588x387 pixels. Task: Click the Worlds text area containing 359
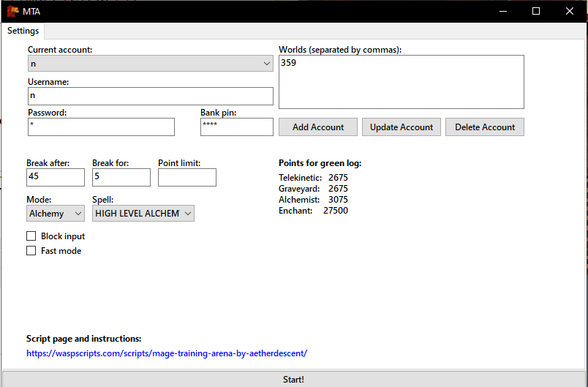[402, 82]
